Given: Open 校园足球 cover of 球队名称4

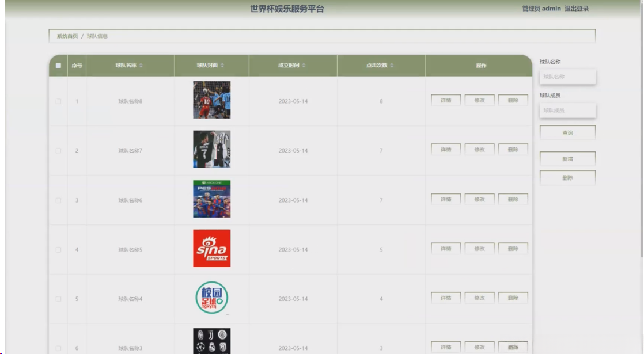Looking at the screenshot, I should [212, 298].
